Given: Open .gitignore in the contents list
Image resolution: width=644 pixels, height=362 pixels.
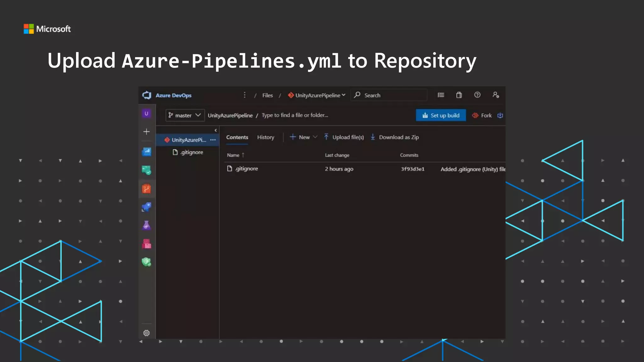Looking at the screenshot, I should click(x=242, y=169).
